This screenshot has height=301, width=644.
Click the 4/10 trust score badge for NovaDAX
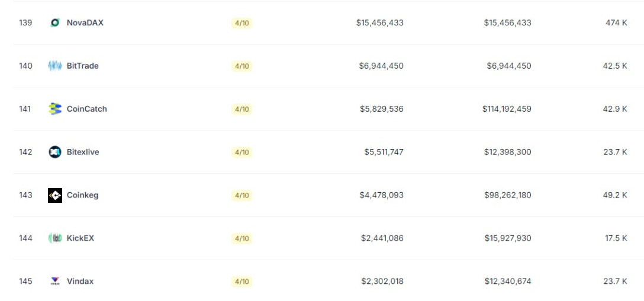(241, 24)
